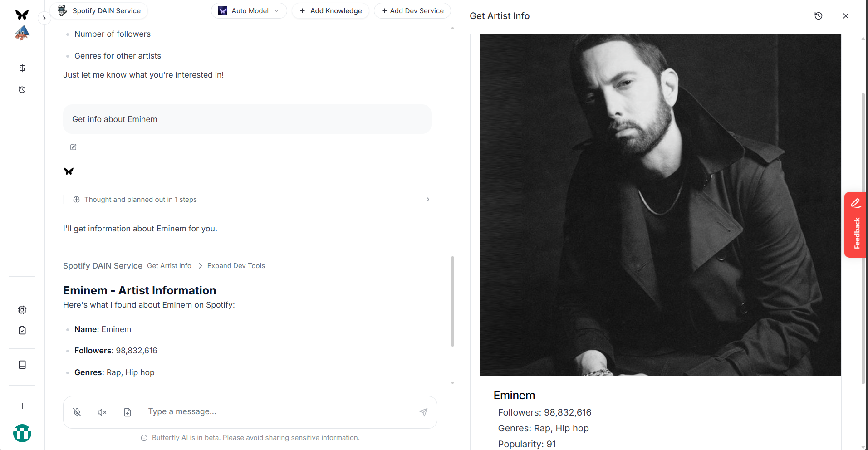This screenshot has height=450, width=868.
Task: Expand 'Thought and planned out in 1 steps'
Action: click(248, 200)
